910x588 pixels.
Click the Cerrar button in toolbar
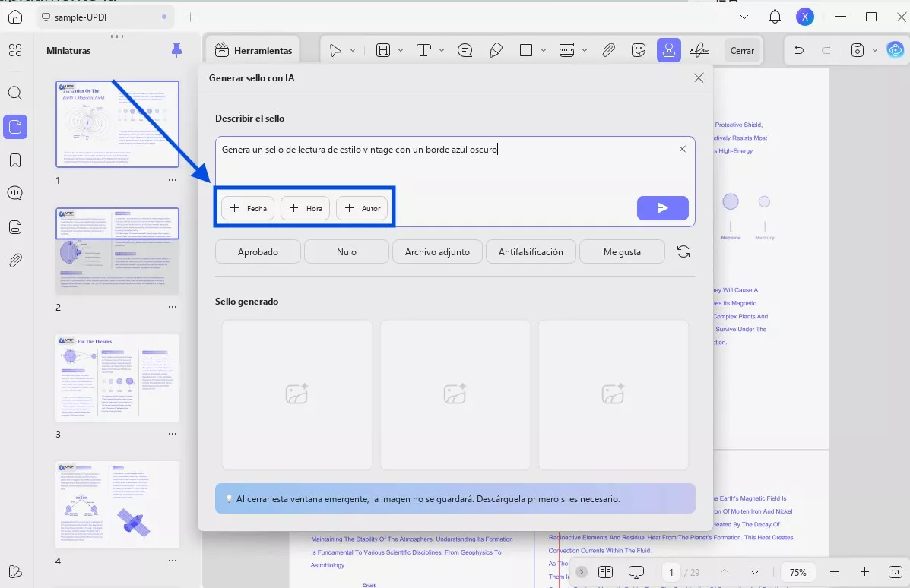tap(742, 50)
